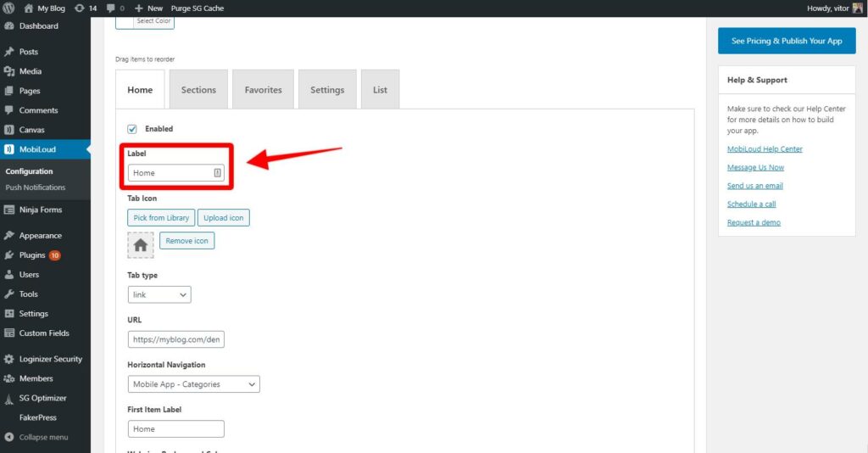The width and height of the screenshot is (868, 453).
Task: Click the icon inside the Label field
Action: click(x=218, y=173)
